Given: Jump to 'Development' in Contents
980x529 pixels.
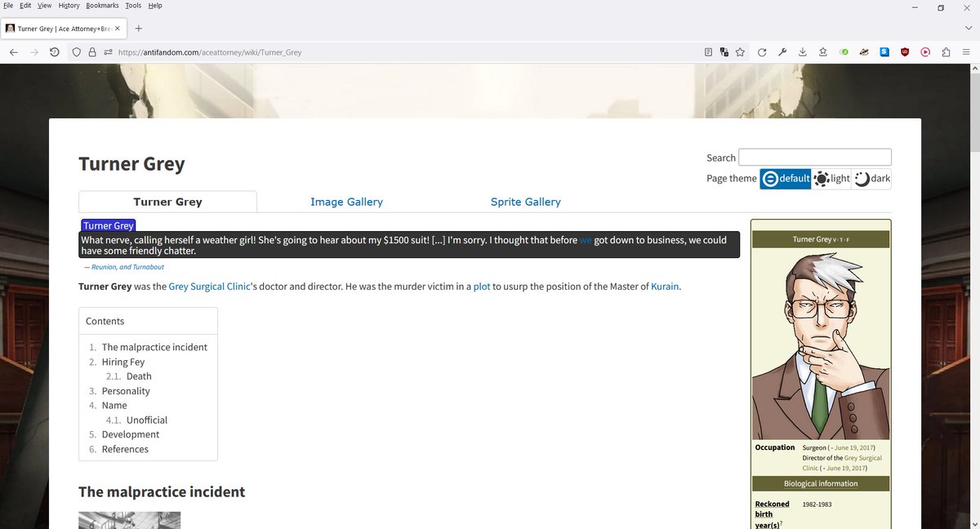Looking at the screenshot, I should click(131, 434).
